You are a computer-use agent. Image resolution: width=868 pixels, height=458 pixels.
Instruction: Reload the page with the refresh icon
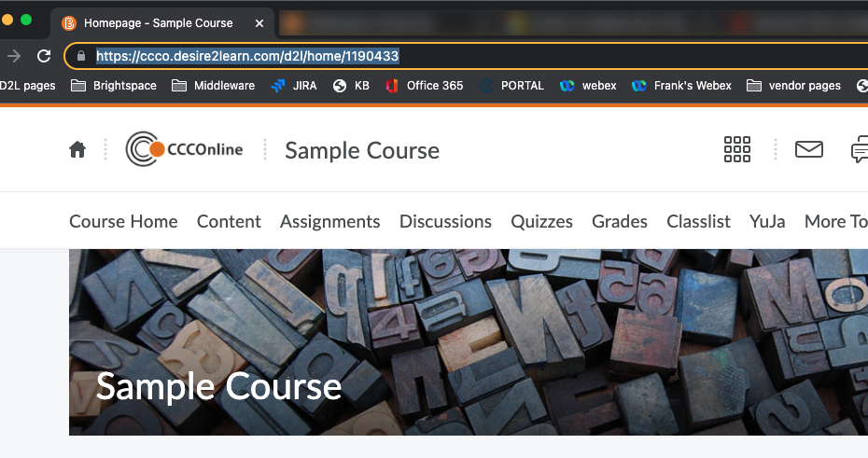pyautogui.click(x=44, y=56)
